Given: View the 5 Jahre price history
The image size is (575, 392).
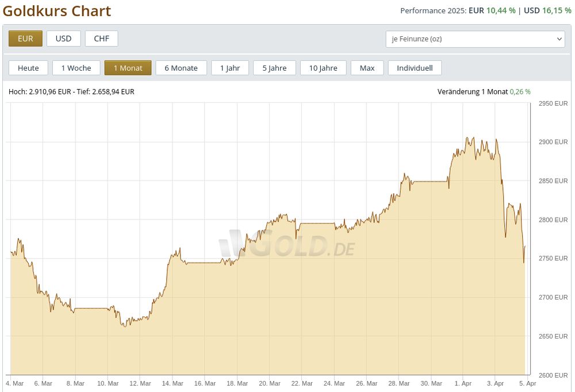Looking at the screenshot, I should coord(274,67).
